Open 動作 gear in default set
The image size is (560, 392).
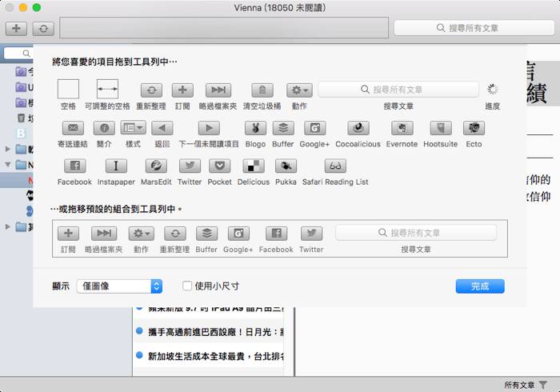pyautogui.click(x=142, y=234)
